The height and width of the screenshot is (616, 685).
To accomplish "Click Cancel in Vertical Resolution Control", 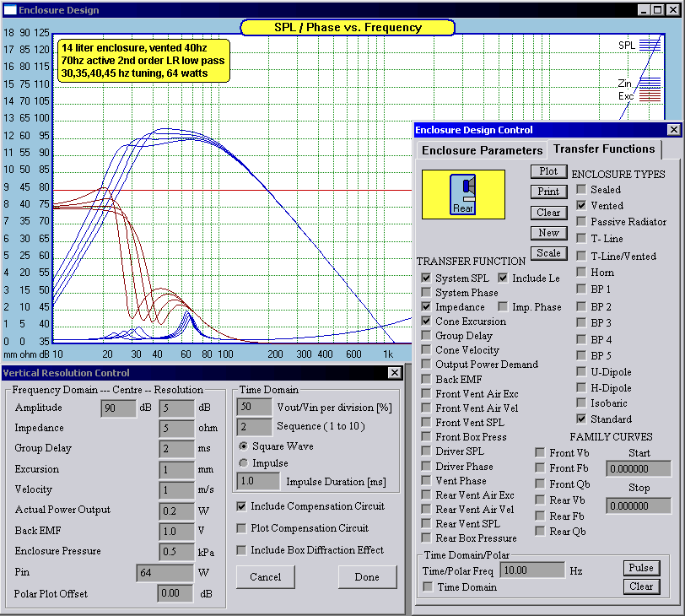I will (265, 577).
